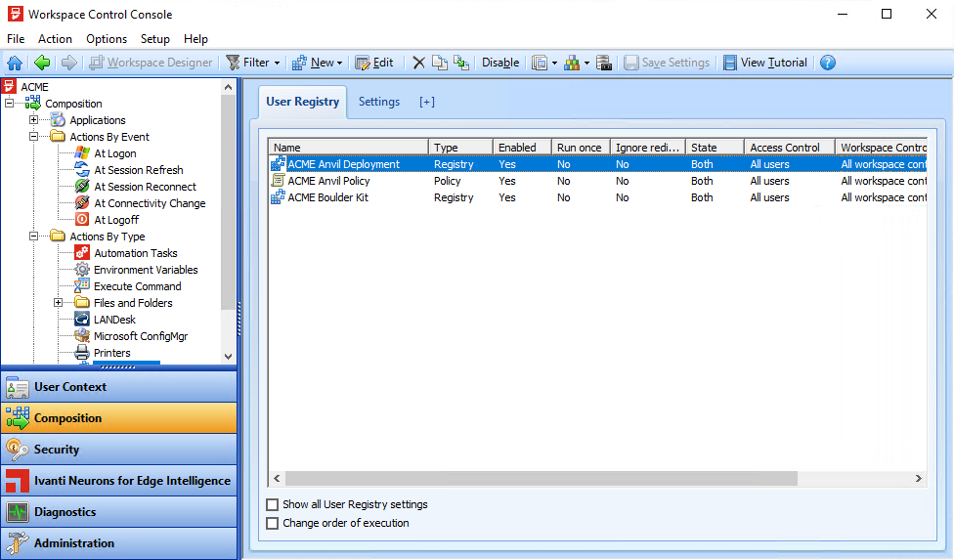Click the At Connectivity Change icon
Viewport: 954px width, 560px height.
click(82, 203)
